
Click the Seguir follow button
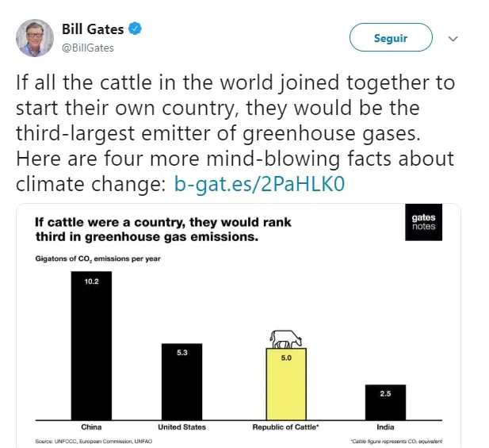(391, 38)
